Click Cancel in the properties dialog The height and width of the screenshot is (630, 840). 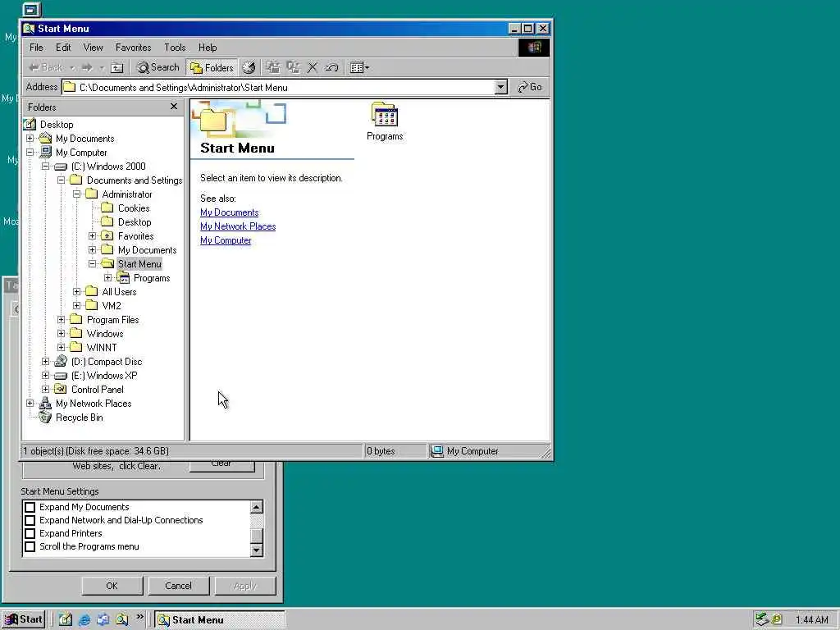tap(178, 586)
